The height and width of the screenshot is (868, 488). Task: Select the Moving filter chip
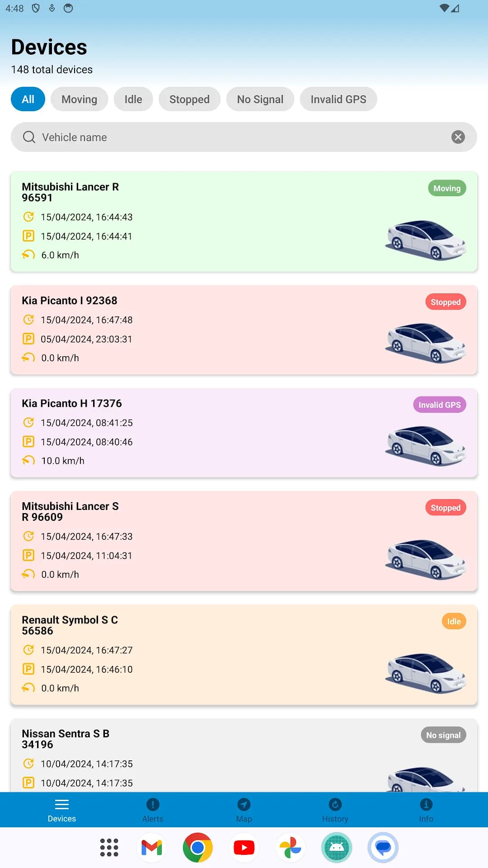pyautogui.click(x=80, y=99)
